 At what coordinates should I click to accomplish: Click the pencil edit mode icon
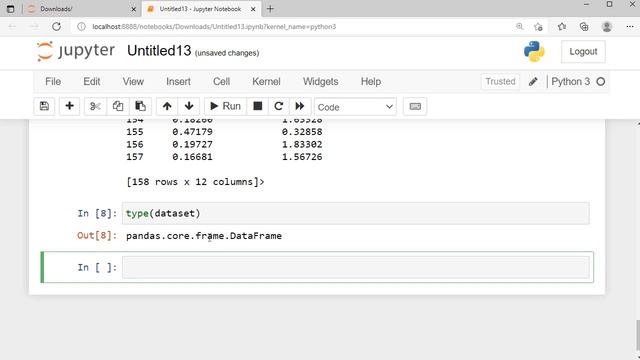click(533, 82)
